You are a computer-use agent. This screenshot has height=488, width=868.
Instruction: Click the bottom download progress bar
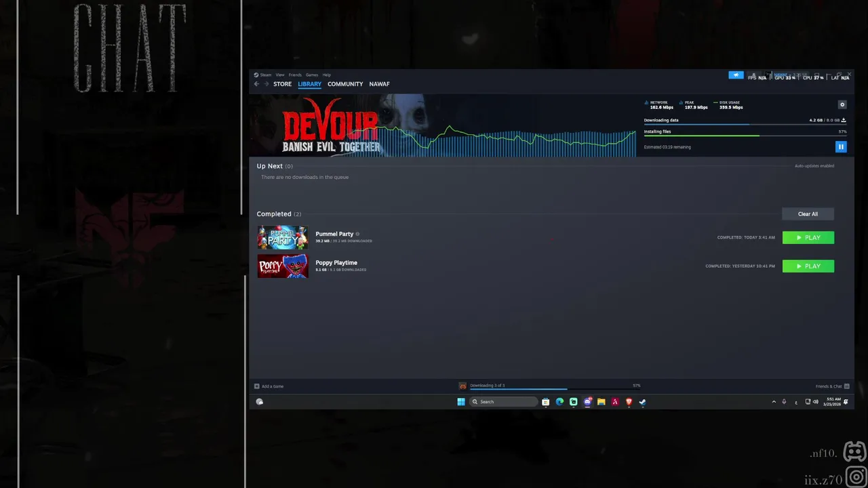pyautogui.click(x=555, y=389)
